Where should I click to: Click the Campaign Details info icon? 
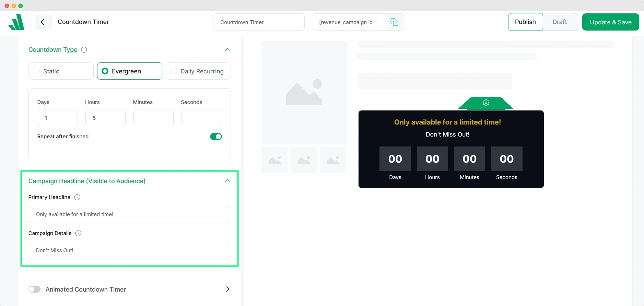coord(78,233)
